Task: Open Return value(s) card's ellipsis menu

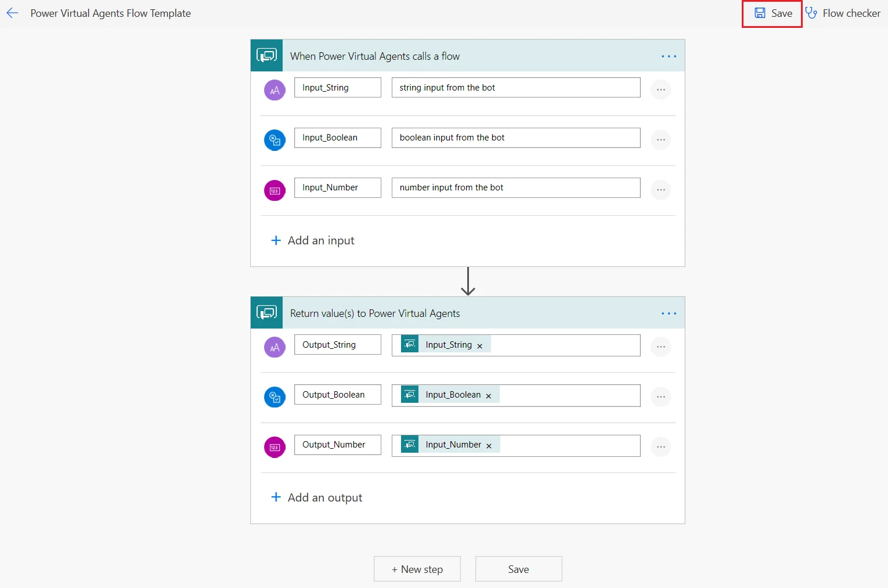Action: tap(669, 313)
